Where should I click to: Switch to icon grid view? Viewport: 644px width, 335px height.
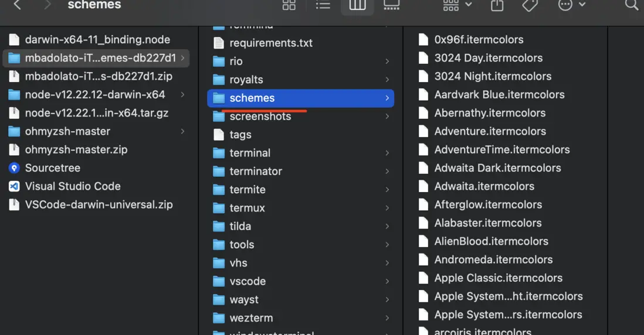click(x=289, y=5)
